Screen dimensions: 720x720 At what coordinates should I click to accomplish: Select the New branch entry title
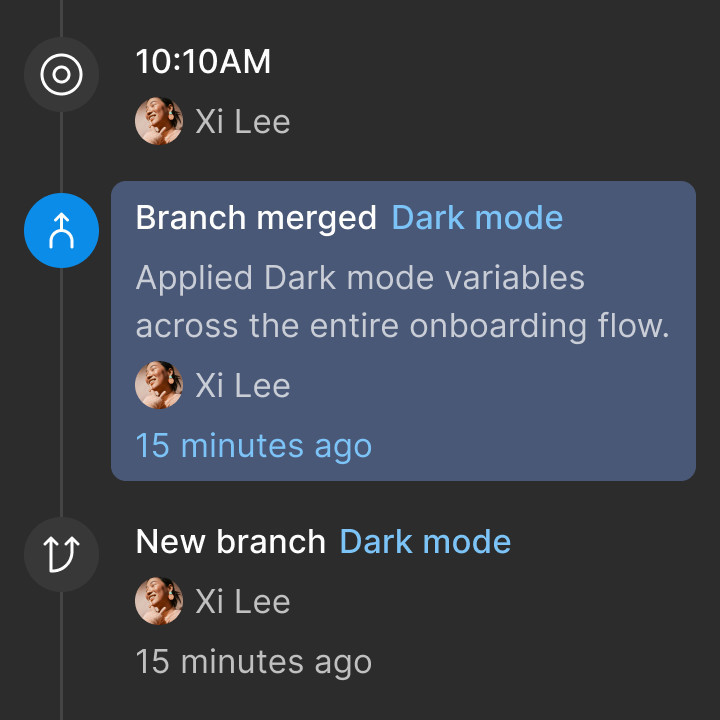pyautogui.click(x=231, y=542)
